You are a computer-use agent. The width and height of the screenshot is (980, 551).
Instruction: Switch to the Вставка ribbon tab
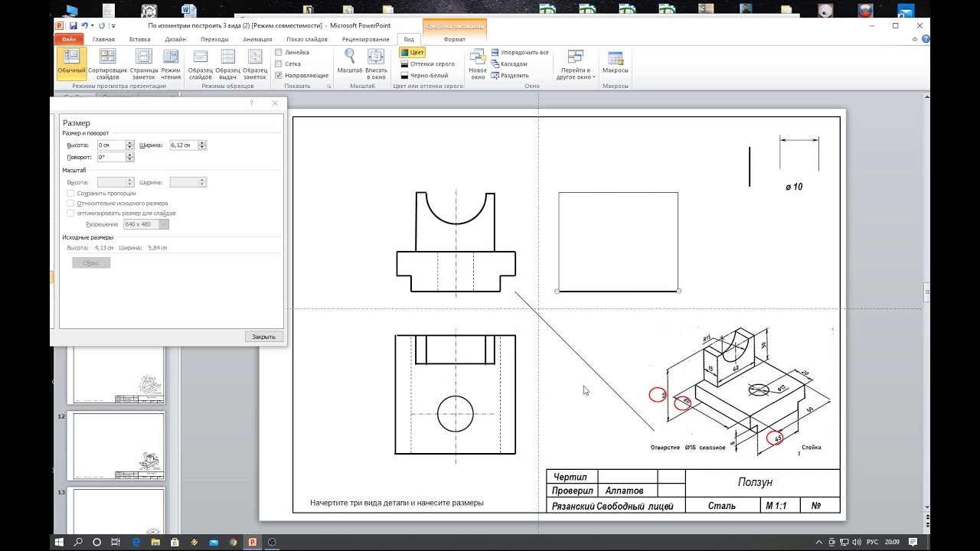tap(139, 39)
